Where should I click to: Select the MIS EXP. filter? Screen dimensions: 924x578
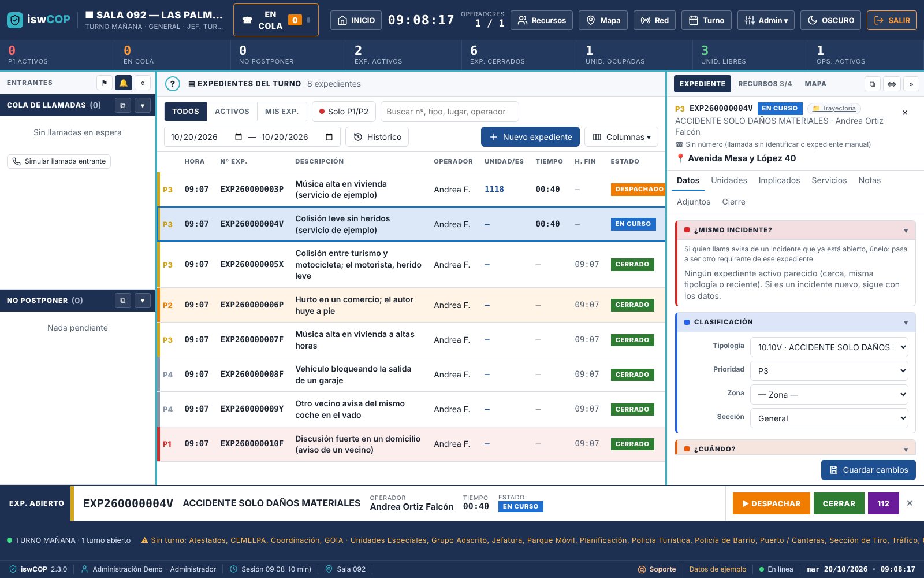tap(282, 112)
